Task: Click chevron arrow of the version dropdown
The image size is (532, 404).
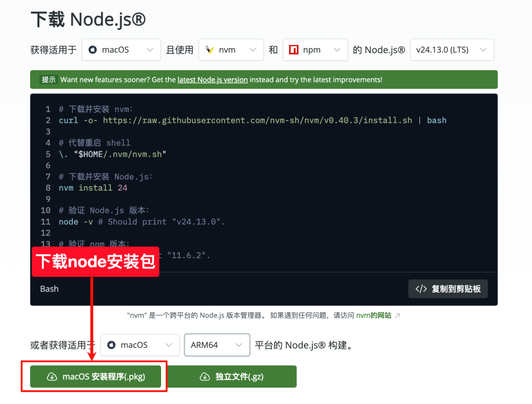Action: point(483,50)
